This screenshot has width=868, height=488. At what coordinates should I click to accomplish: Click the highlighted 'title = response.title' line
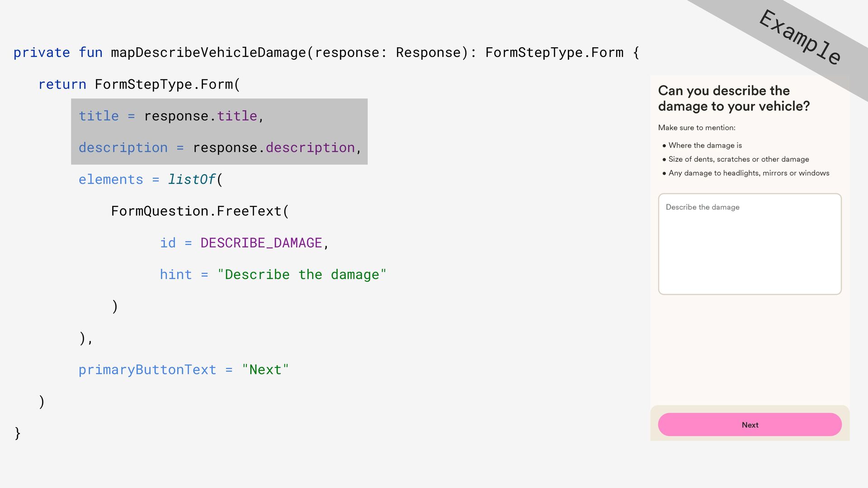click(171, 116)
